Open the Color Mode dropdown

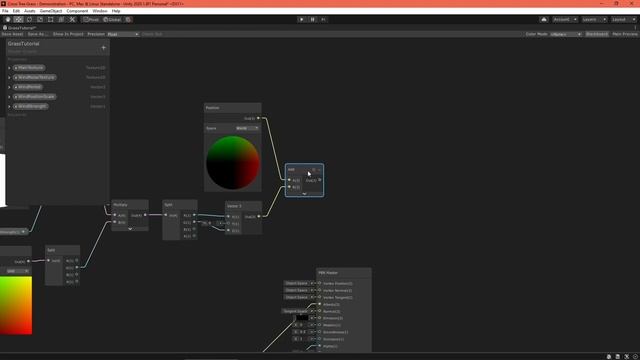(566, 34)
